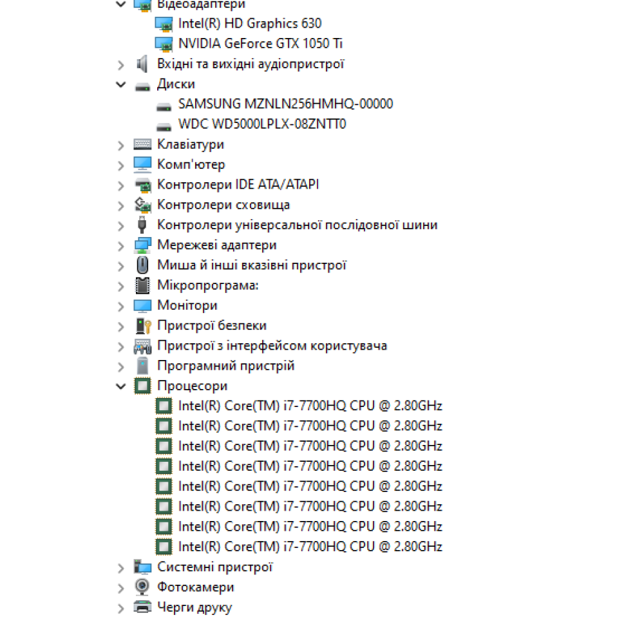
Task: Click the mouse icon beside Миша й інші вказівні пристрої
Action: pyautogui.click(x=142, y=265)
